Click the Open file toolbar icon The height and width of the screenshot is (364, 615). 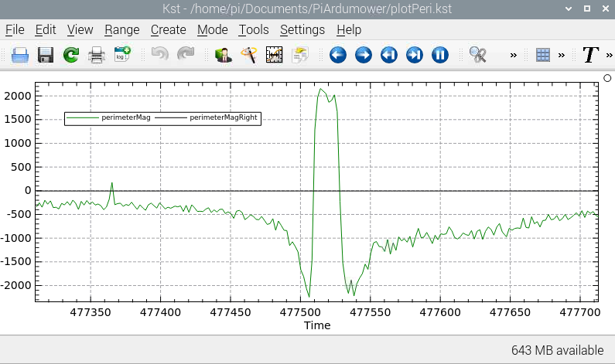pos(20,55)
